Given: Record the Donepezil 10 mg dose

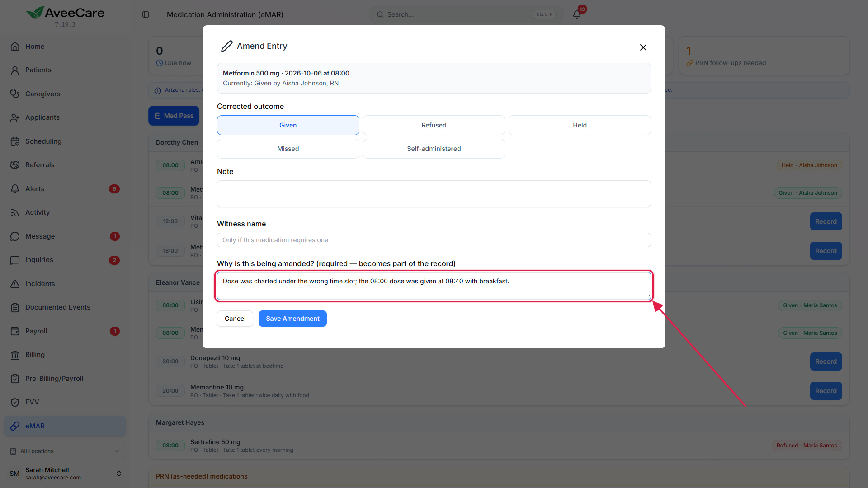Looking at the screenshot, I should 826,361.
